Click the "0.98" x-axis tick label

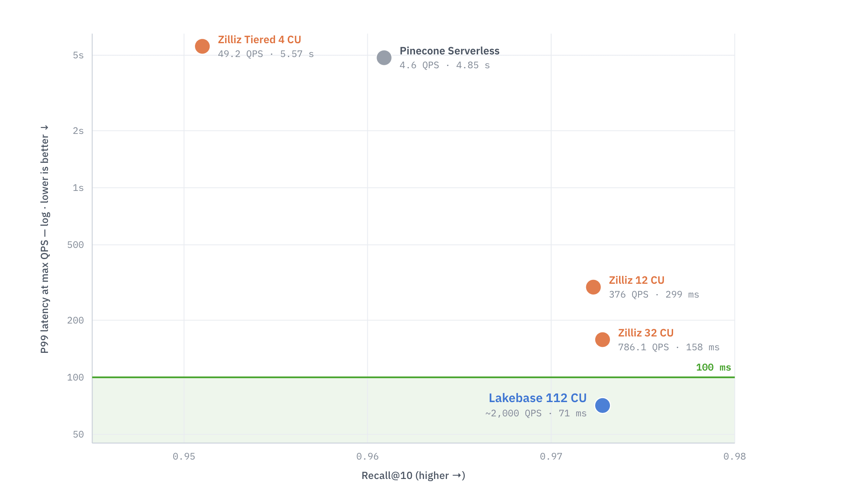click(734, 457)
